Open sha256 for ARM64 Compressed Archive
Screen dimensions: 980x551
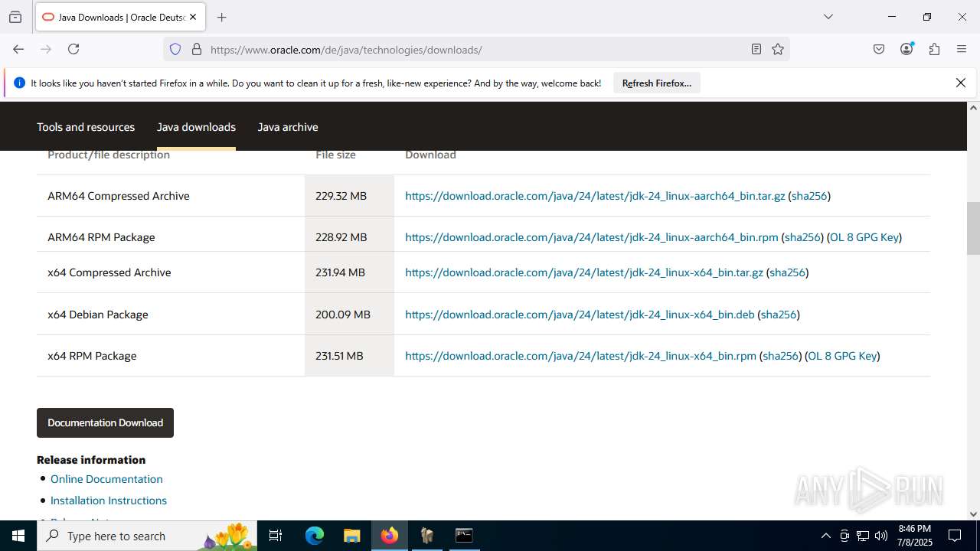809,196
